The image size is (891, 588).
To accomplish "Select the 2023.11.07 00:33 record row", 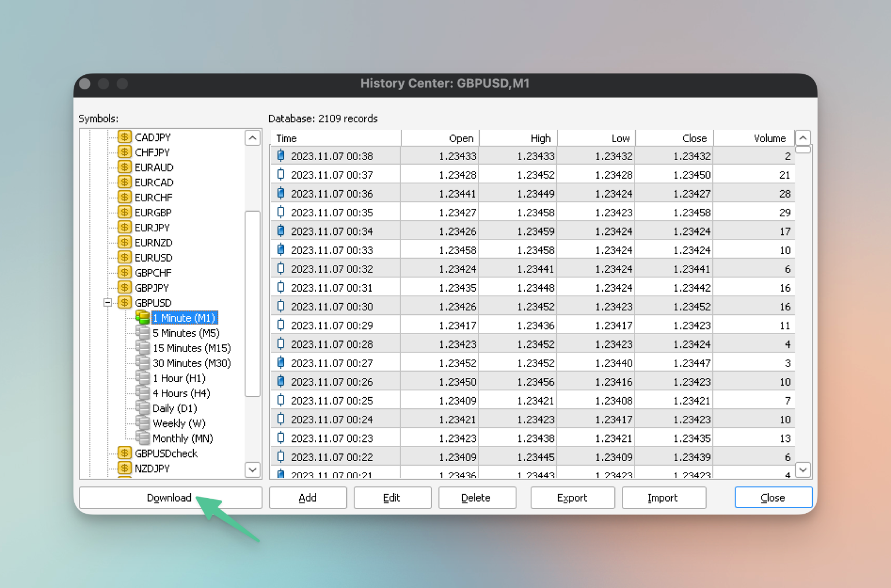I will pos(533,250).
